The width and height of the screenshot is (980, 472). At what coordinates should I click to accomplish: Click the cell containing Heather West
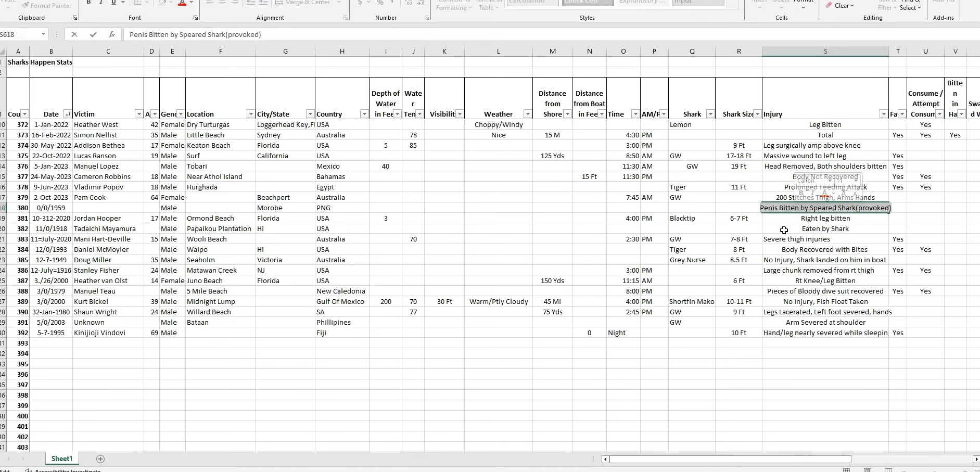[108, 124]
